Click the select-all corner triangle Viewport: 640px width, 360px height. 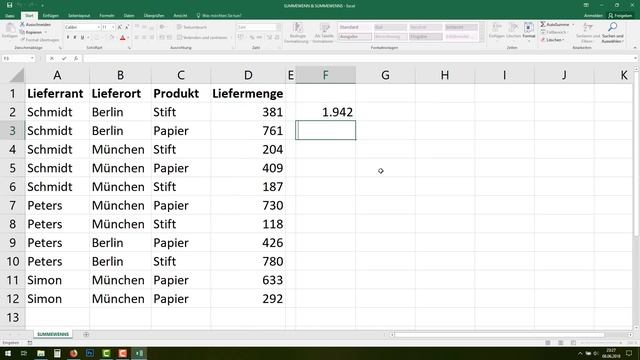click(x=16, y=75)
